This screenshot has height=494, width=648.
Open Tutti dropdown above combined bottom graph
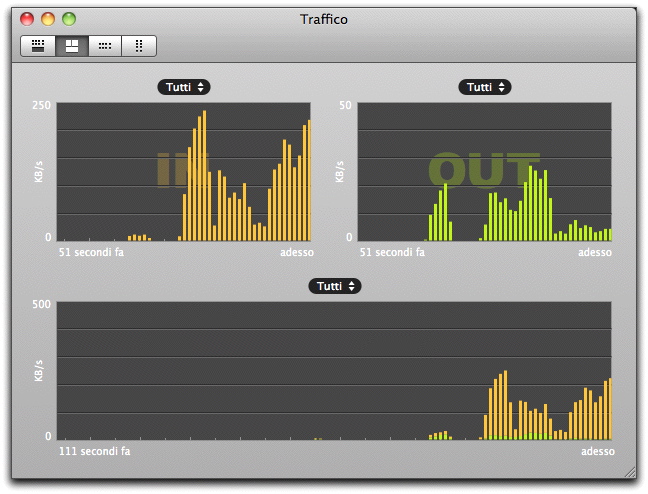pyautogui.click(x=335, y=286)
